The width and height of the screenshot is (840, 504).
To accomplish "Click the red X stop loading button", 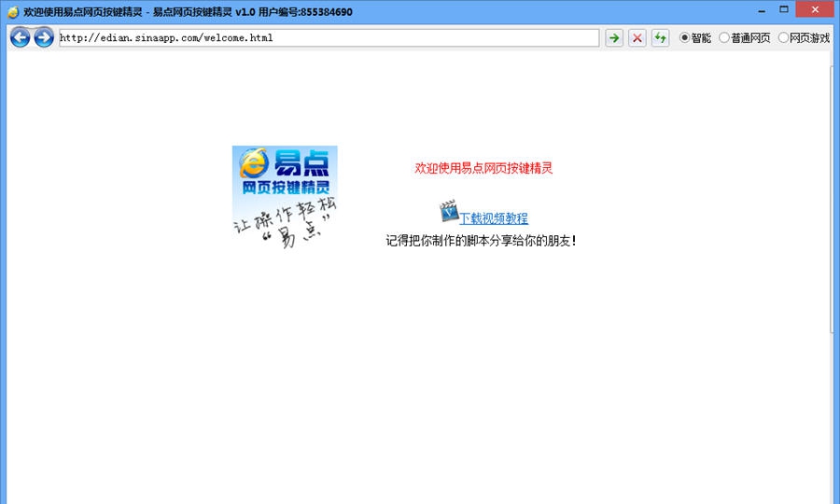I will [x=637, y=38].
